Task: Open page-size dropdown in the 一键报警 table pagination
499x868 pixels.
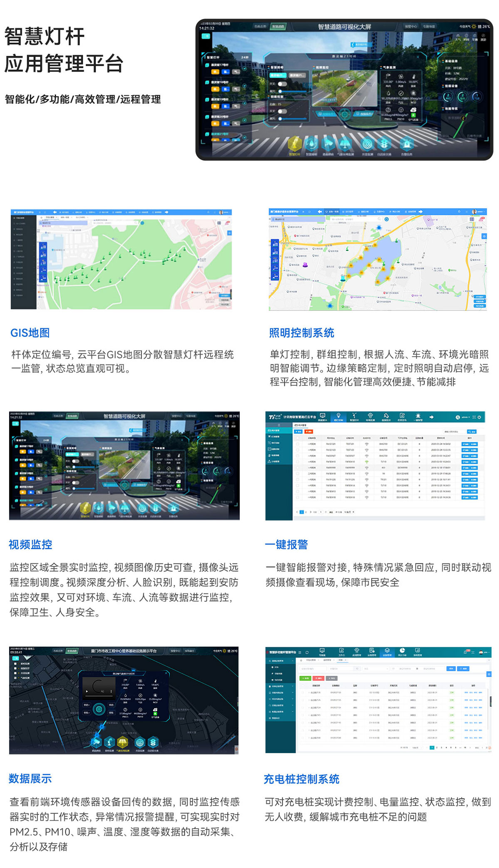Action: coord(349,512)
